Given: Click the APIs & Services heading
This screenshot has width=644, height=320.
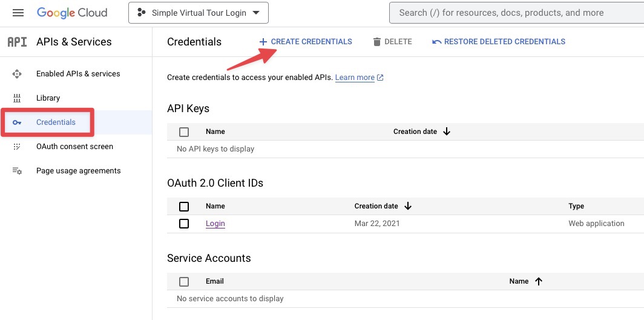Looking at the screenshot, I should [x=74, y=42].
